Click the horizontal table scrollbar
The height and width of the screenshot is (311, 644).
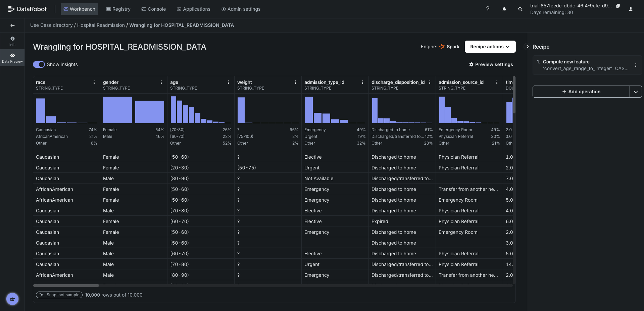click(66, 286)
